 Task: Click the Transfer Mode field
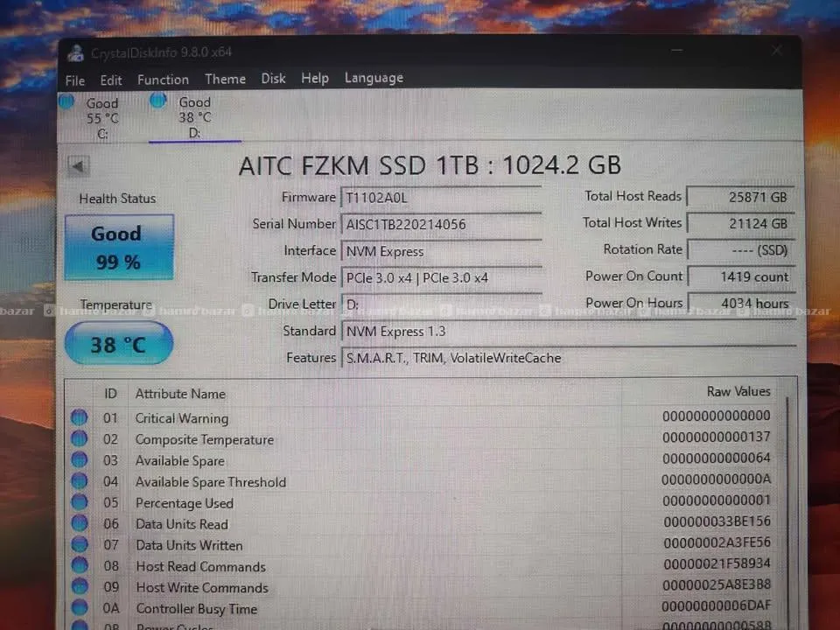point(441,278)
